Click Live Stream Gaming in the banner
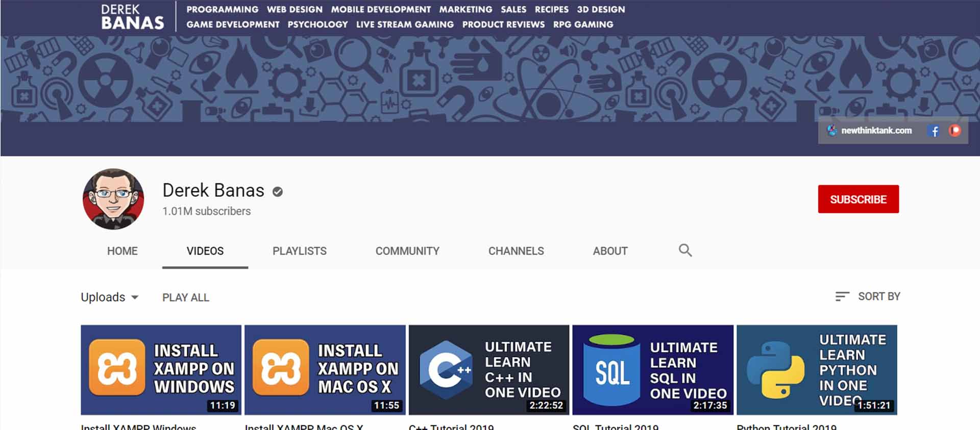 (x=405, y=24)
